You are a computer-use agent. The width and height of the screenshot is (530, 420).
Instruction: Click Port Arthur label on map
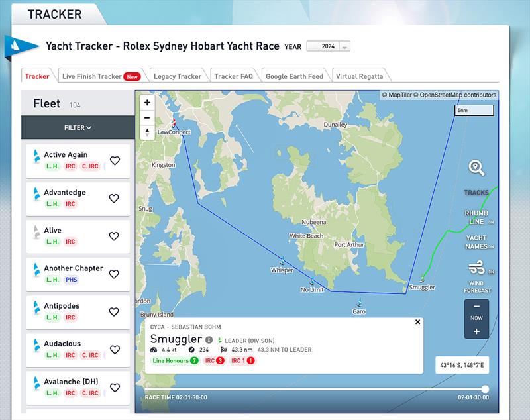point(349,244)
